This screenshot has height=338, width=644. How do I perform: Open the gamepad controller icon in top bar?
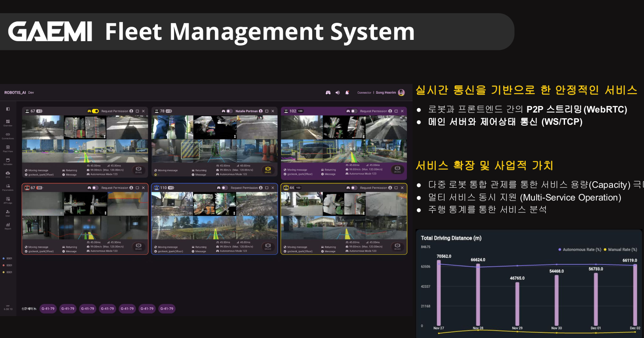click(327, 92)
